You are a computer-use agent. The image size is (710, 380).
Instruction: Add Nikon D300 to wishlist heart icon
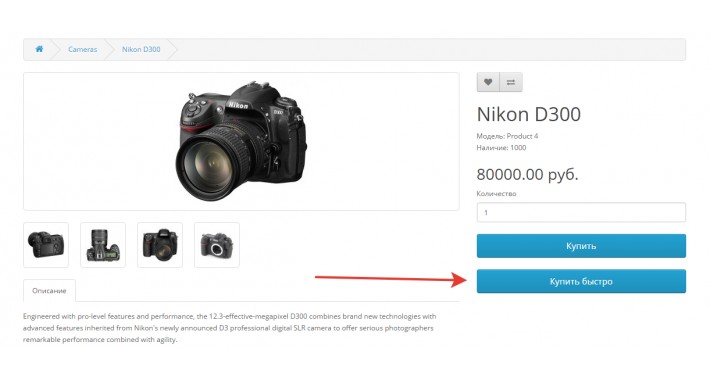(488, 82)
